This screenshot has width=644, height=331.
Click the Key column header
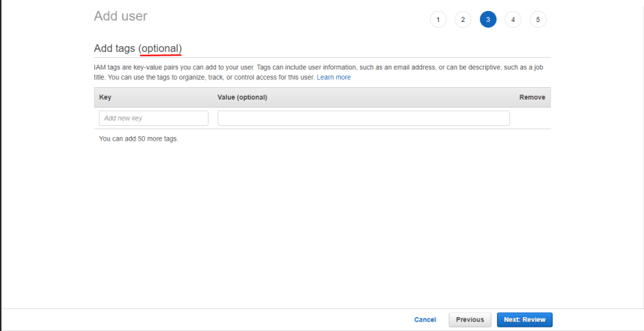[x=105, y=97]
